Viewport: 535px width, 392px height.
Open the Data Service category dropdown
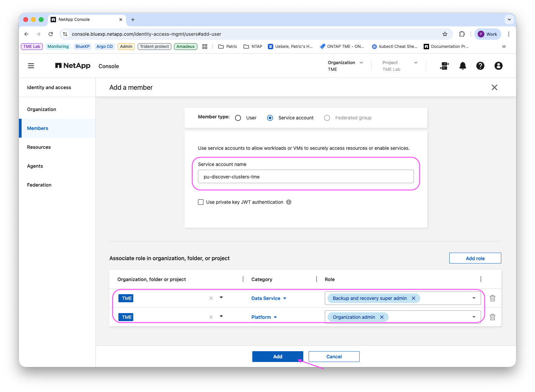pos(269,298)
